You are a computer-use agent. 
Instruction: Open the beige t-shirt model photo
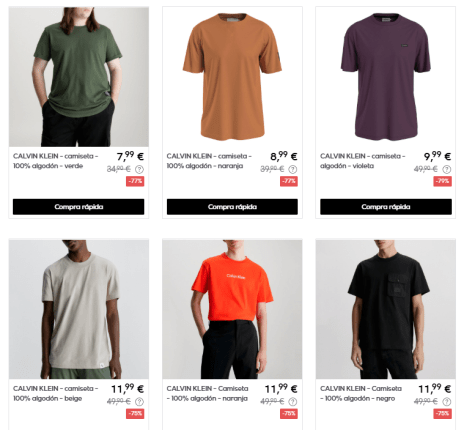click(x=79, y=309)
